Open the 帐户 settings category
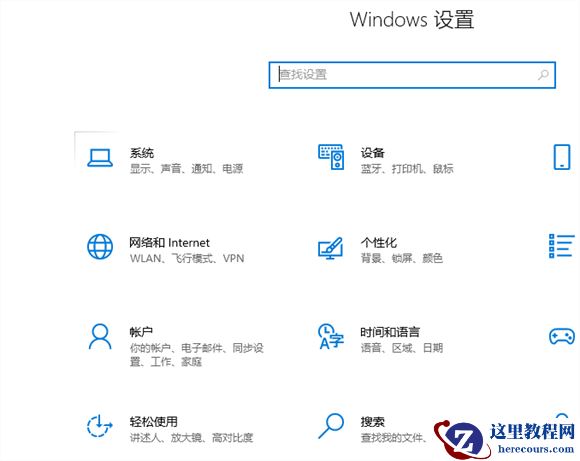This screenshot has width=580, height=461. coord(141,332)
